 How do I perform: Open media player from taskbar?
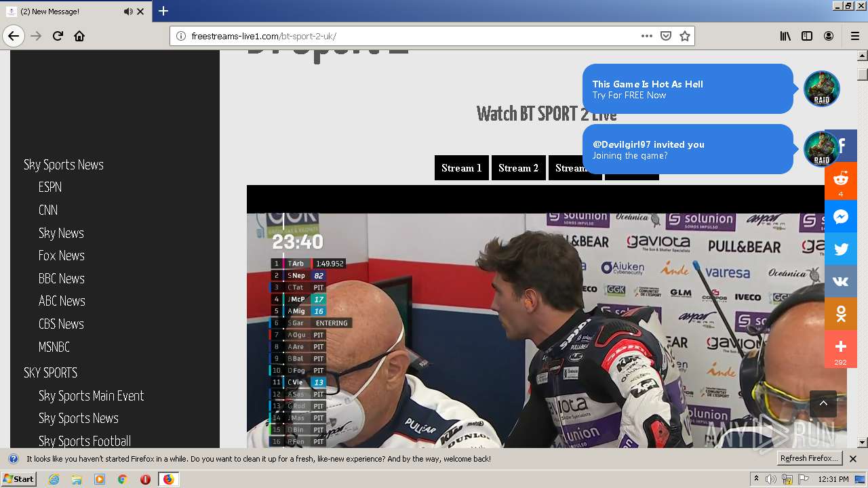coord(100,479)
